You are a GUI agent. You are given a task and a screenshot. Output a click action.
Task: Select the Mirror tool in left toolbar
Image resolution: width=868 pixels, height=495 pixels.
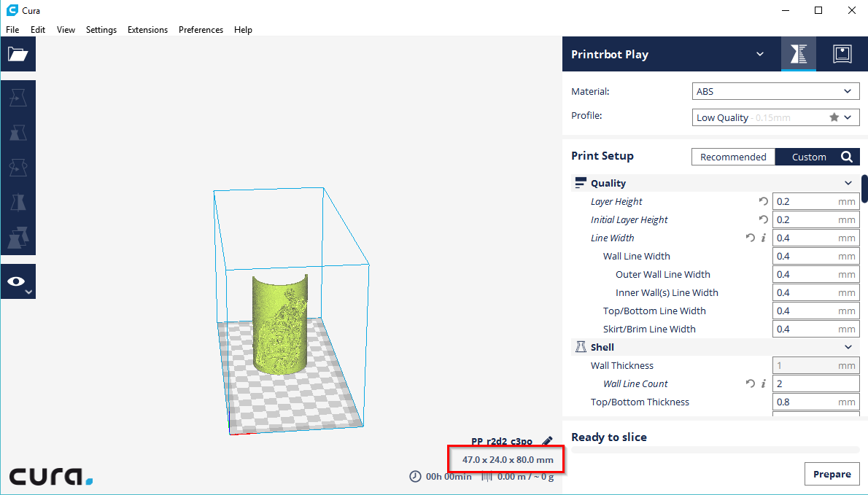click(x=18, y=202)
